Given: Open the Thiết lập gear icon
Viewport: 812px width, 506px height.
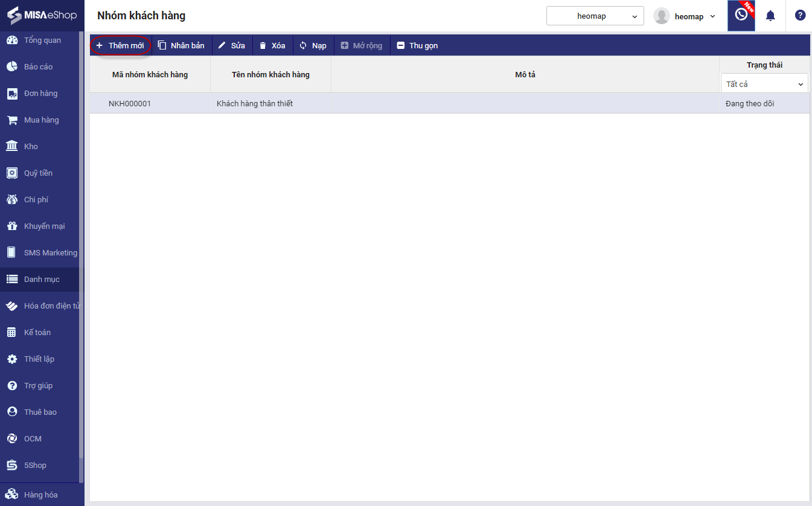Looking at the screenshot, I should click(x=11, y=359).
